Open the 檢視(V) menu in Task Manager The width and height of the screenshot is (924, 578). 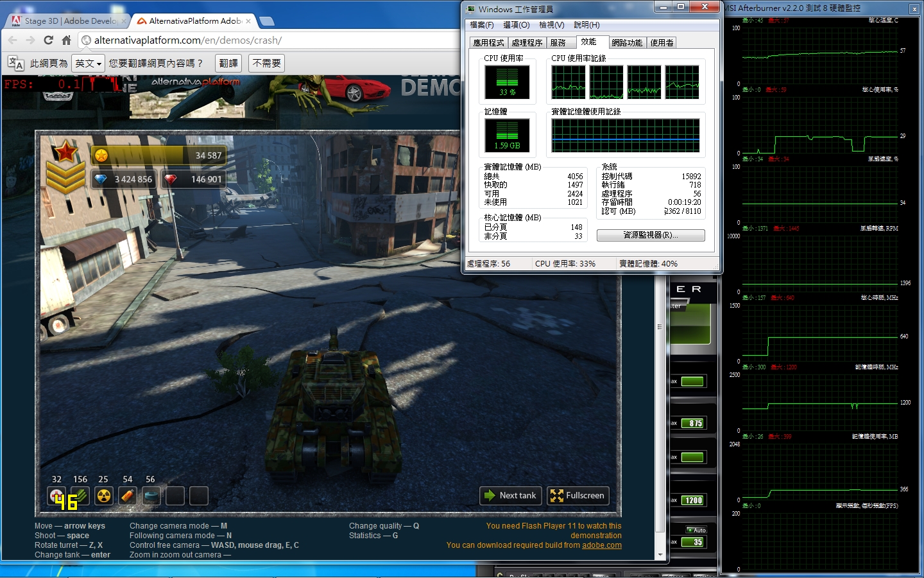(x=552, y=25)
